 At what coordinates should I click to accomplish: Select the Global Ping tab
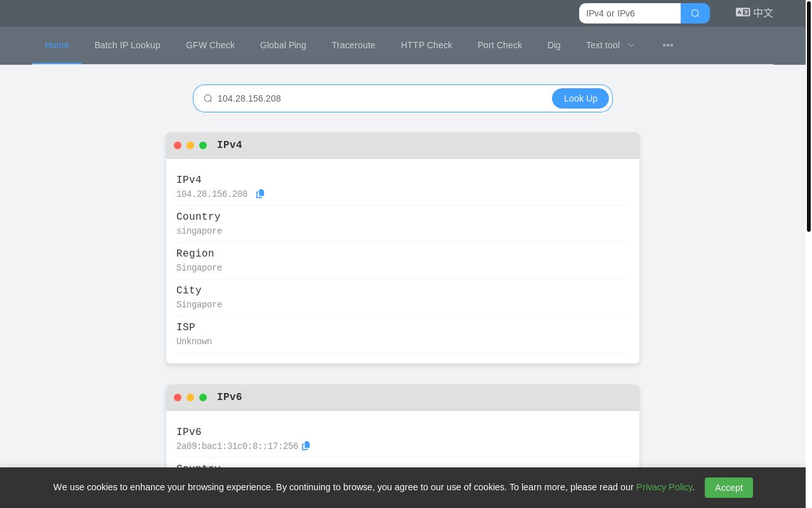tap(283, 45)
